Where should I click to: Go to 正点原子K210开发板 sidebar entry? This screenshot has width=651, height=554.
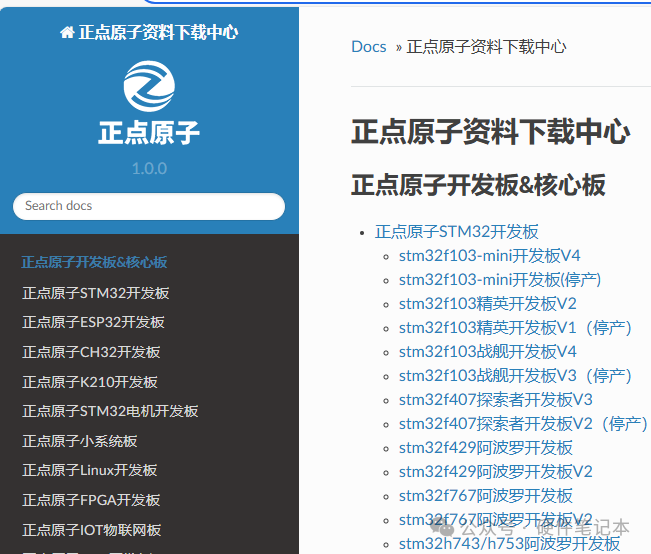tap(90, 382)
